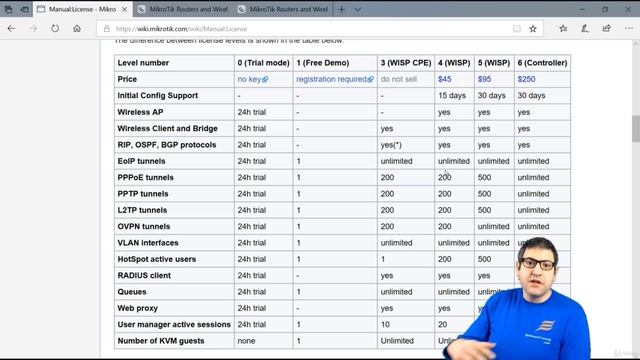The height and width of the screenshot is (360, 640).
Task: Go back to the previous page
Action: point(11,29)
